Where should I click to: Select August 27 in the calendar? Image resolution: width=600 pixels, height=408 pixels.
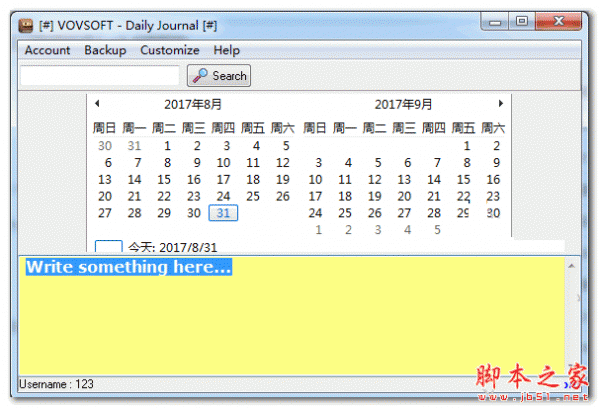[104, 213]
